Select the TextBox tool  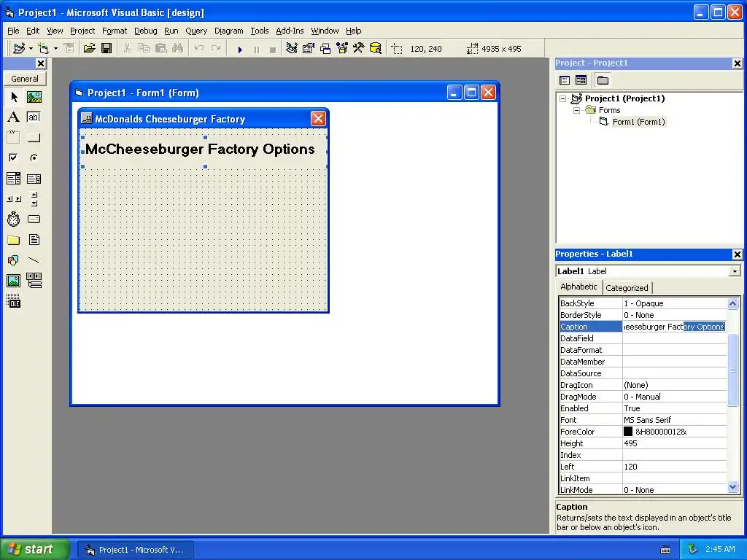[x=34, y=117]
